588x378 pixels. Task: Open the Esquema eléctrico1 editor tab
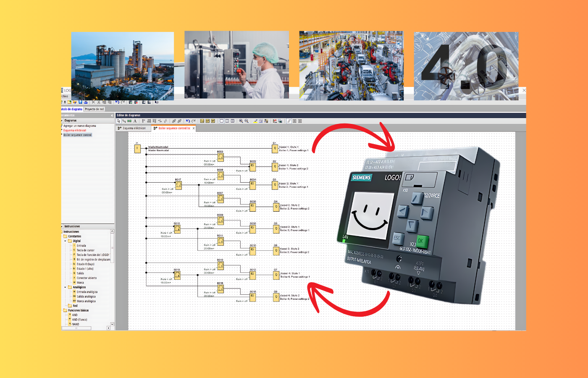(x=134, y=128)
